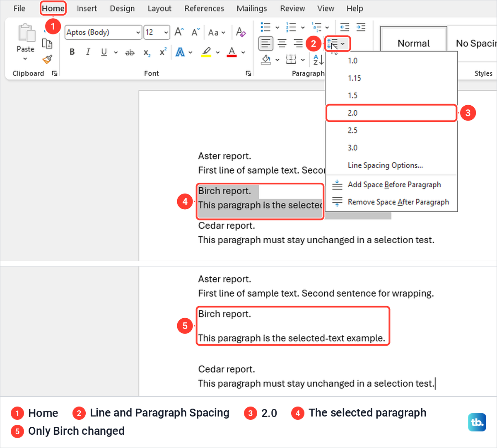The image size is (497, 448).
Task: Open the Shading color arrow
Action: [x=277, y=60]
